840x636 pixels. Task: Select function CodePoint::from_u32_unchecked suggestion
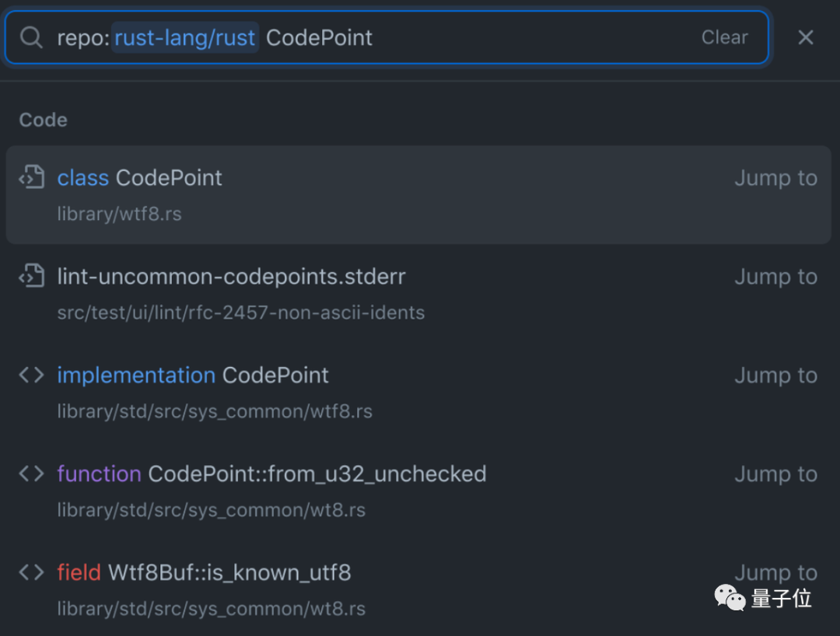tap(271, 474)
